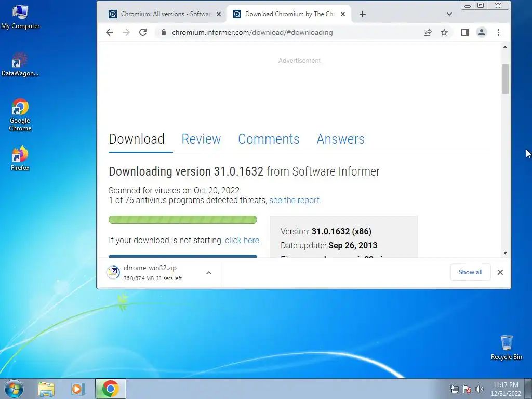The image size is (532, 399).
Task: Go back with the browser back arrow
Action: 109,32
